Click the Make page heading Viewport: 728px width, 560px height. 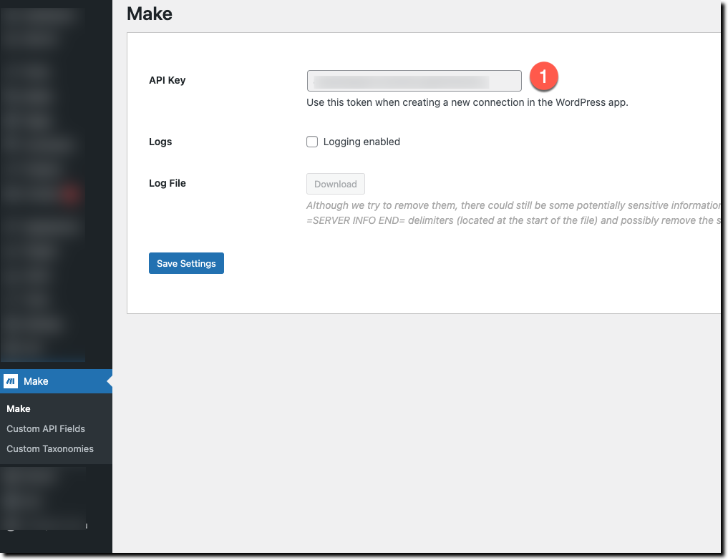coord(150,14)
